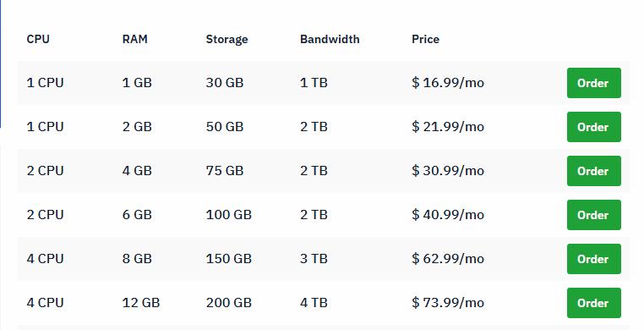Order the $16.99/mo plan
This screenshot has height=330, width=644.
594,83
